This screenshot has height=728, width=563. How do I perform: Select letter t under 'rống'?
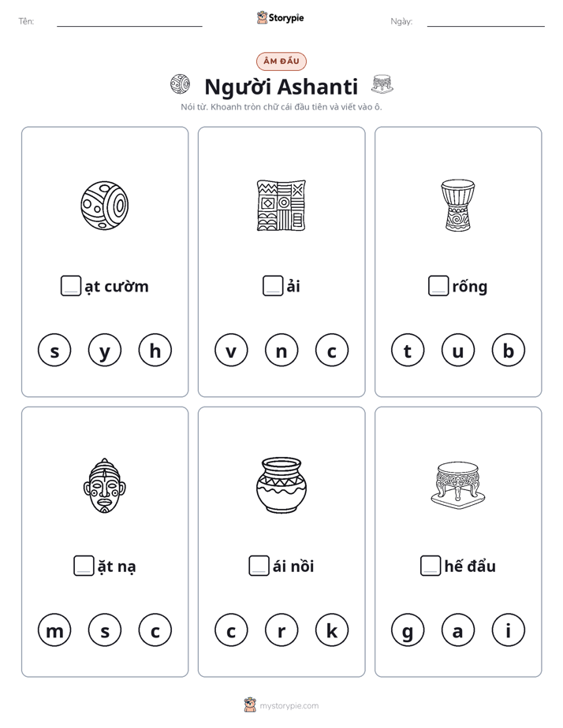tap(408, 350)
